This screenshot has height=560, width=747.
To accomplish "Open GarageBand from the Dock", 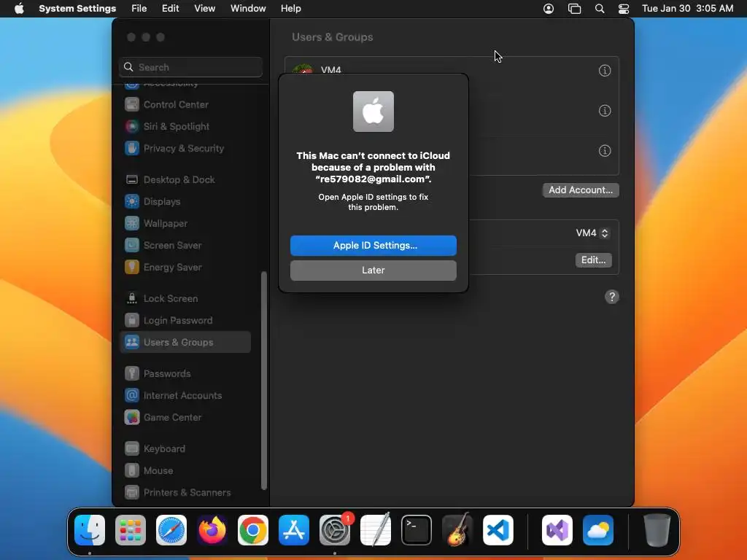I will (457, 530).
